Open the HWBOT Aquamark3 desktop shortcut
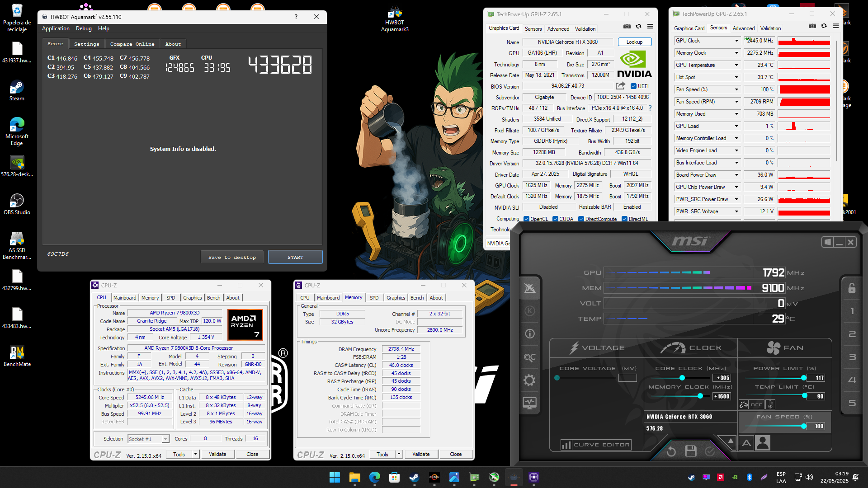 tap(395, 19)
